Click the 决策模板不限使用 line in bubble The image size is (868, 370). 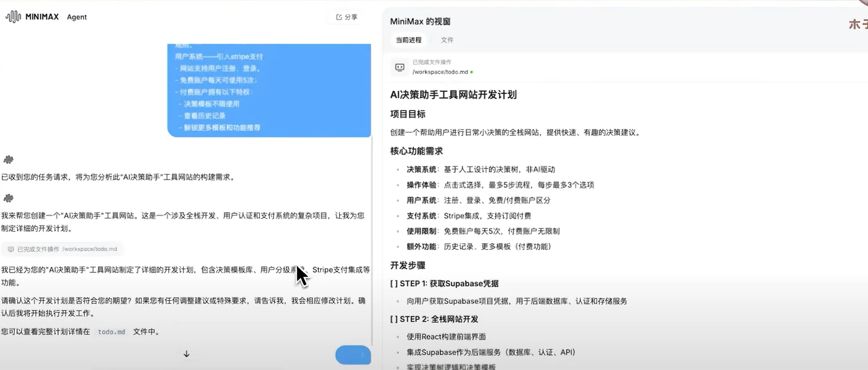pyautogui.click(x=211, y=104)
